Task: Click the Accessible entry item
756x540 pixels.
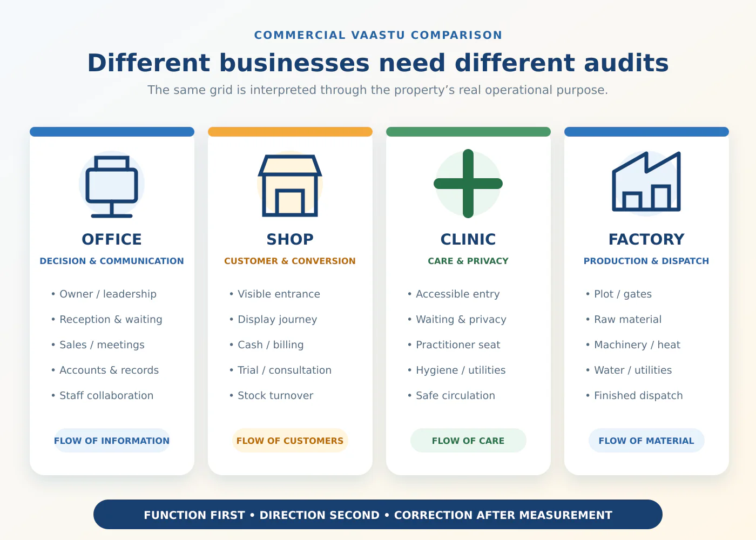Action: (454, 294)
